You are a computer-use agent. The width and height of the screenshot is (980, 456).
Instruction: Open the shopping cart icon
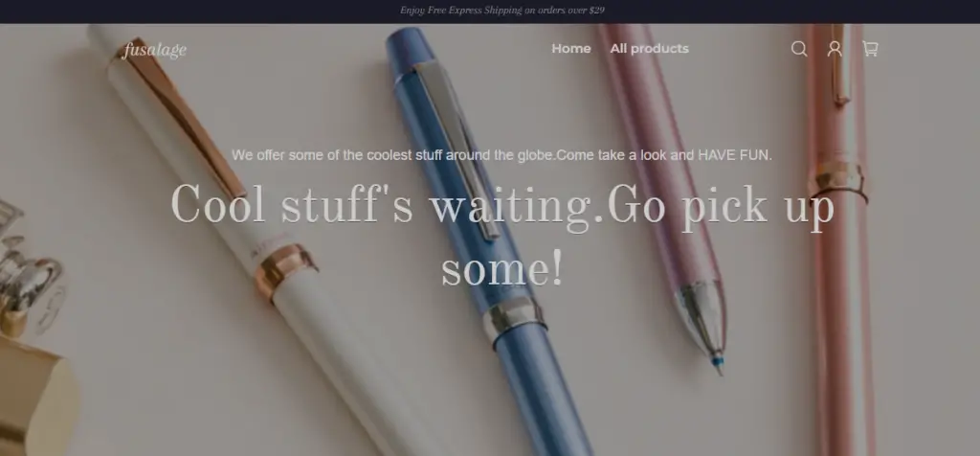pos(870,49)
